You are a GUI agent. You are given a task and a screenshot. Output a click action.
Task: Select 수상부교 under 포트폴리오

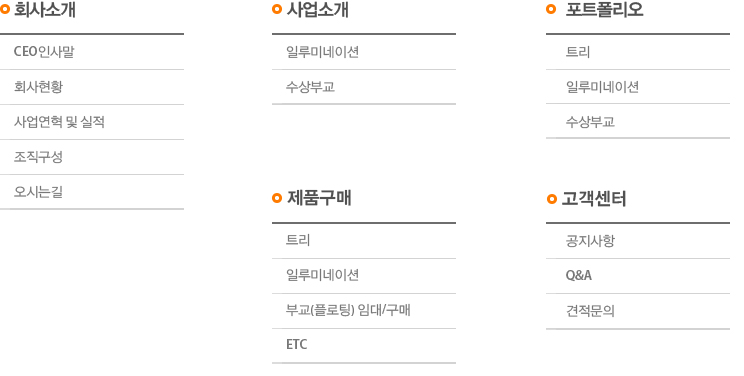[x=638, y=122]
